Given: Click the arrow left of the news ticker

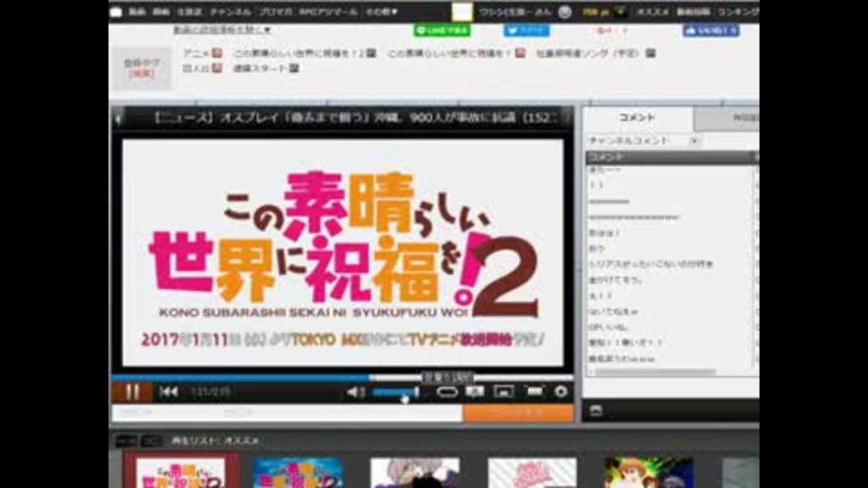Looking at the screenshot, I should pos(118,117).
